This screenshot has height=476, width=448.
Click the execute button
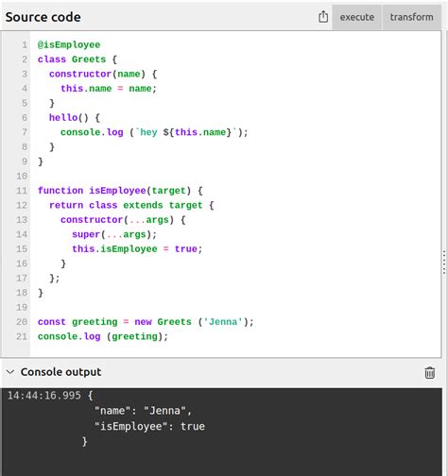[357, 17]
